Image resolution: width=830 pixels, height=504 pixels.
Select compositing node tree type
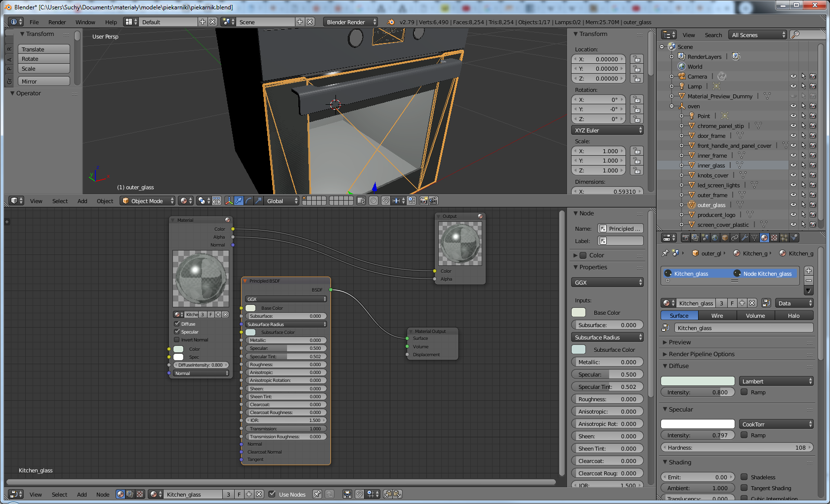(x=130, y=494)
